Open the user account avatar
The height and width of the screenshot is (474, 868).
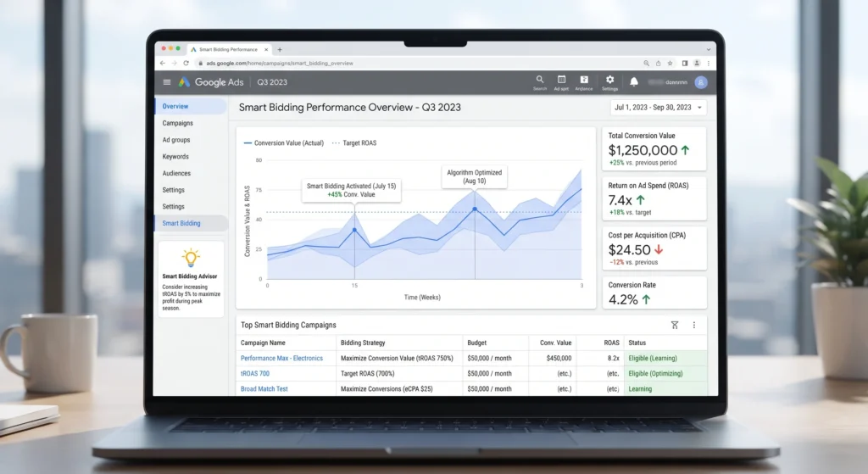point(701,82)
